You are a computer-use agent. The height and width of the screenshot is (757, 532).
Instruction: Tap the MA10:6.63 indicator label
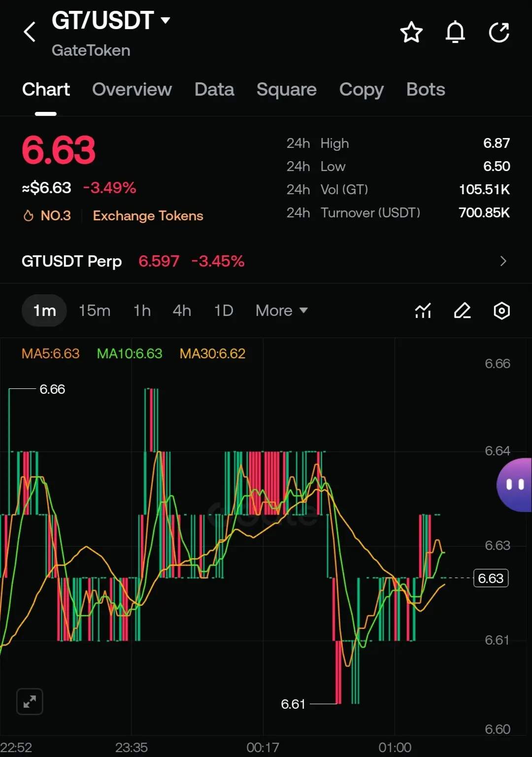pos(130,353)
